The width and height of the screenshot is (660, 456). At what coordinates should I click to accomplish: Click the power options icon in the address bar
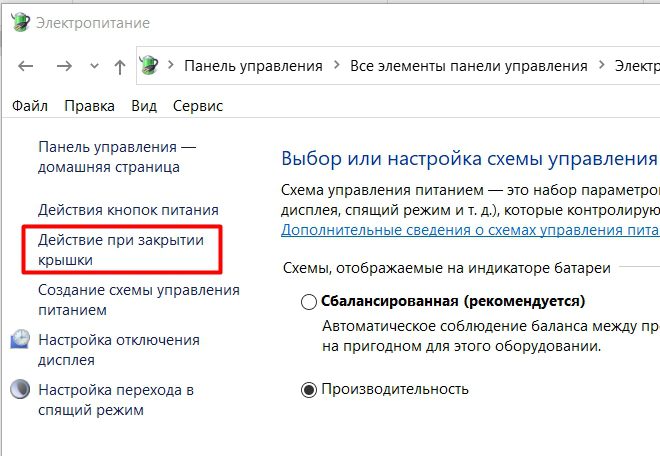(149, 66)
